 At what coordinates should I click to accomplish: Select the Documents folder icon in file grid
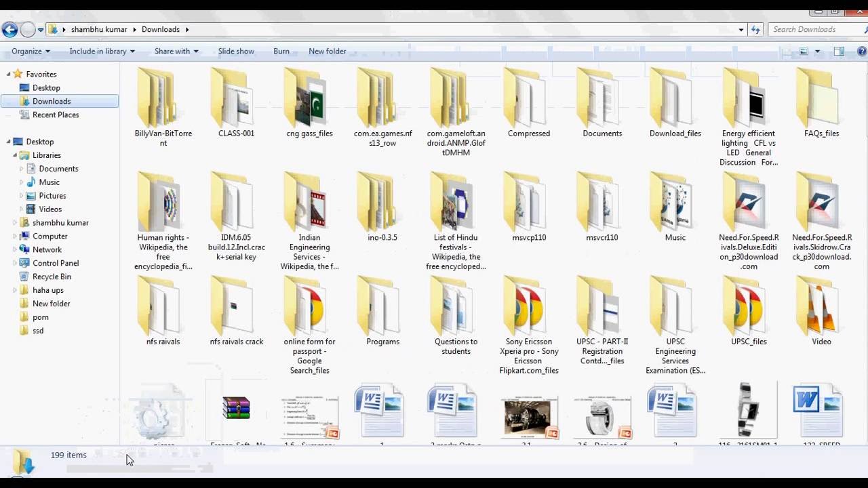pyautogui.click(x=602, y=98)
